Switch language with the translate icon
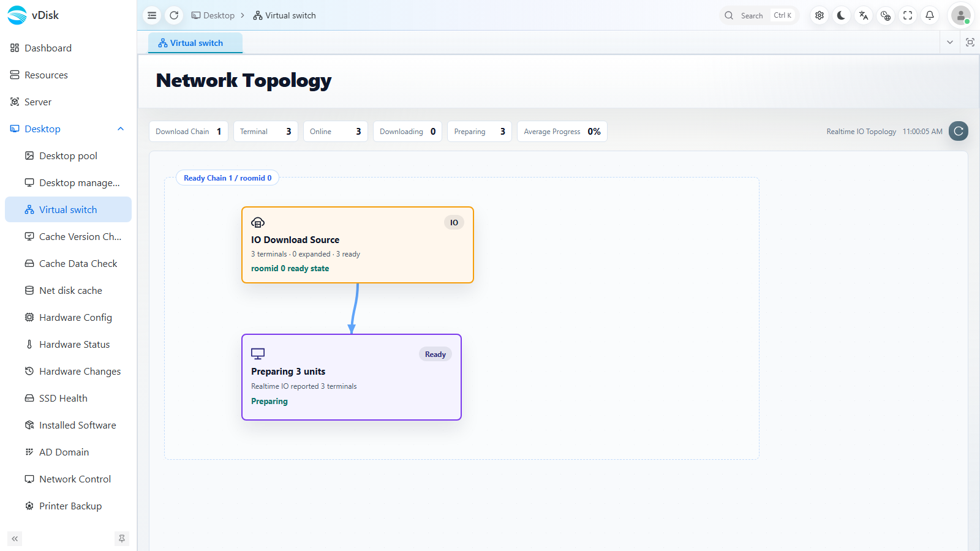 [864, 15]
